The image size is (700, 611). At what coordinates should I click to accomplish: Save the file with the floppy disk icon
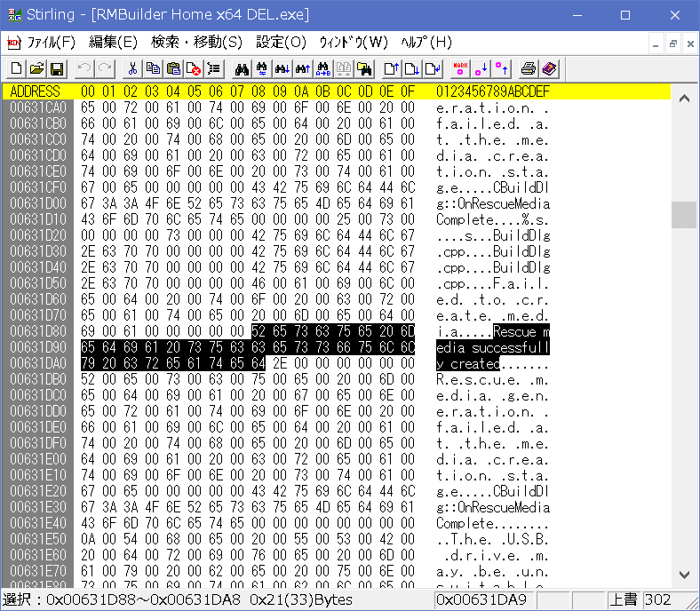tap(57, 68)
